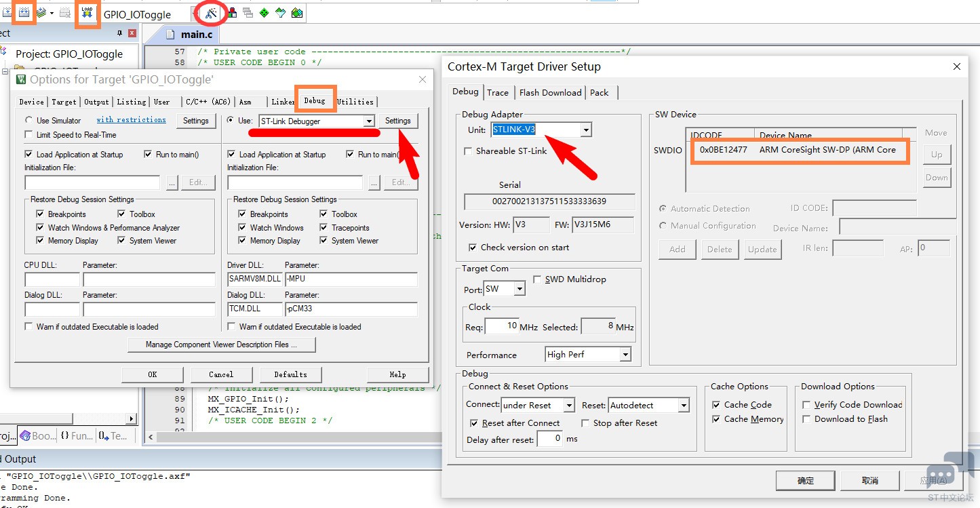Viewport: 980px width, 508px height.
Task: Open the Templates tab in project panel
Action: tap(113, 436)
